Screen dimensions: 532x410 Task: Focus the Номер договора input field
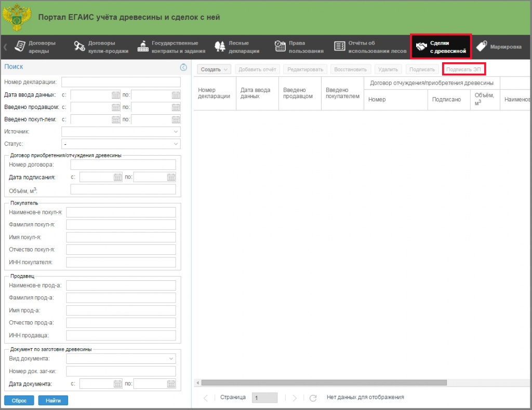123,165
